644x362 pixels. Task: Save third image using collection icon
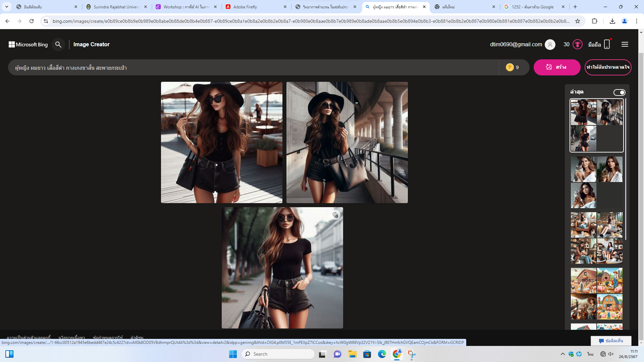[x=335, y=215]
